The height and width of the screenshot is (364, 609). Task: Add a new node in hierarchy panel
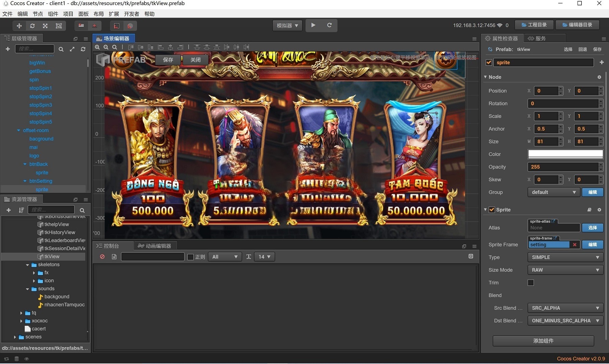coord(8,49)
